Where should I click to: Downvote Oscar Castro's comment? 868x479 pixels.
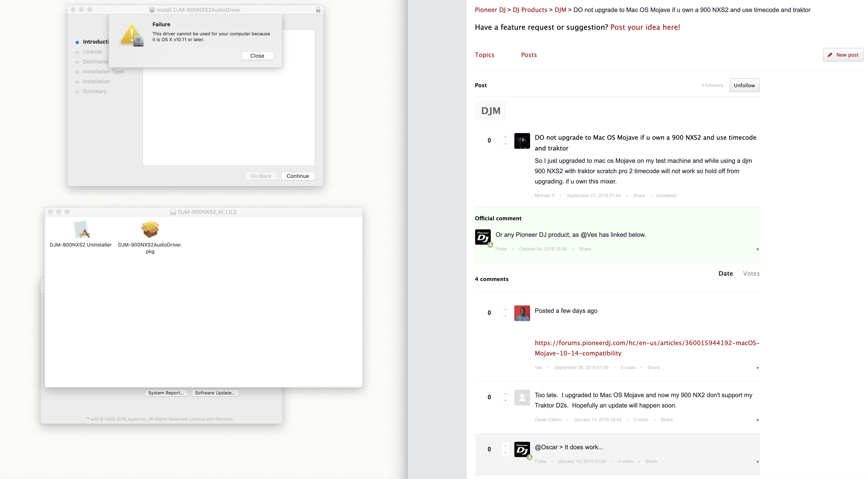click(505, 401)
